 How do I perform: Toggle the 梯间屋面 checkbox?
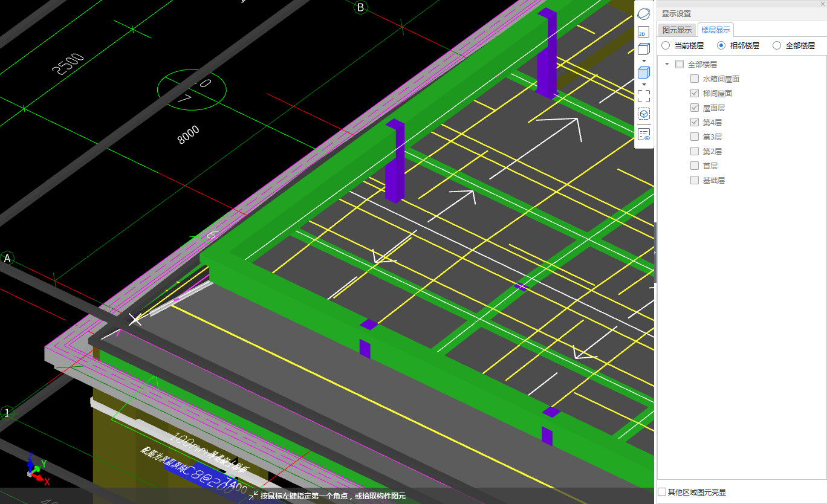click(x=695, y=93)
